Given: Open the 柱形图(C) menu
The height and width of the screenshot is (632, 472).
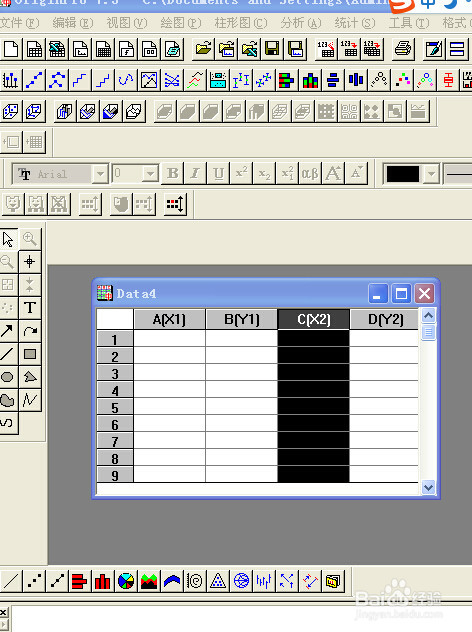Looking at the screenshot, I should [x=241, y=23].
